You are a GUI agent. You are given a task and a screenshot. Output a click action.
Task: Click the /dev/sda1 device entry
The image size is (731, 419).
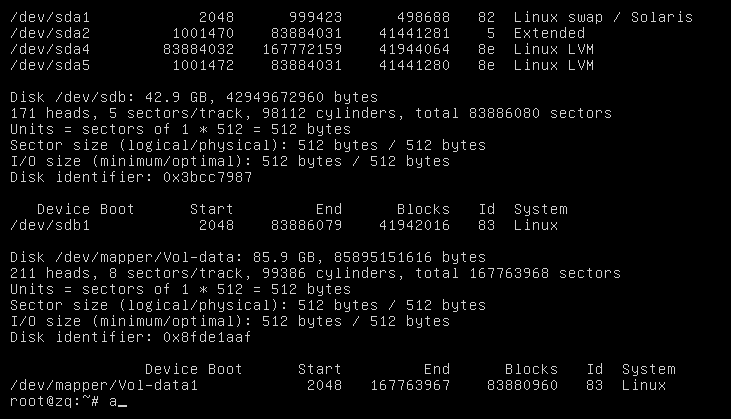[x=45, y=18]
